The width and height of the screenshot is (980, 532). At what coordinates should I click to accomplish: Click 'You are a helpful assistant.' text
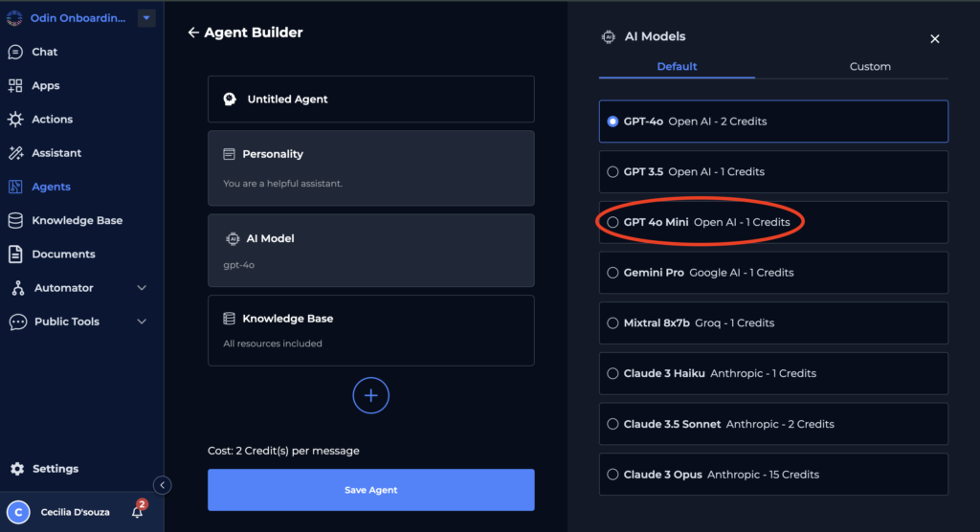point(282,184)
